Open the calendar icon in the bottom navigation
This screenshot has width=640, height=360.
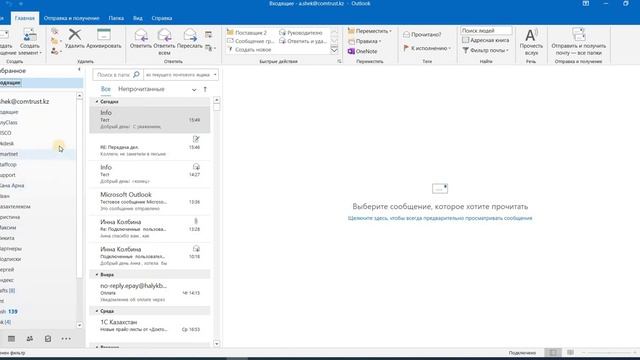pos(11,338)
